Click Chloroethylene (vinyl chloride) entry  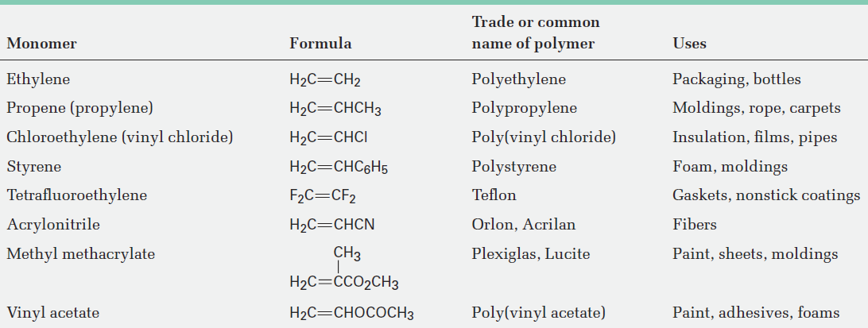(x=119, y=137)
